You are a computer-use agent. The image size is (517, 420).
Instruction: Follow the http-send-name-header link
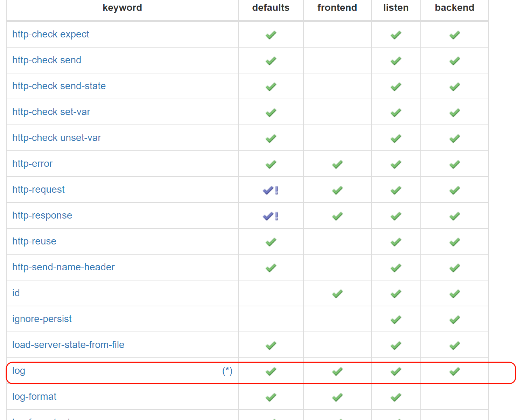(63, 267)
